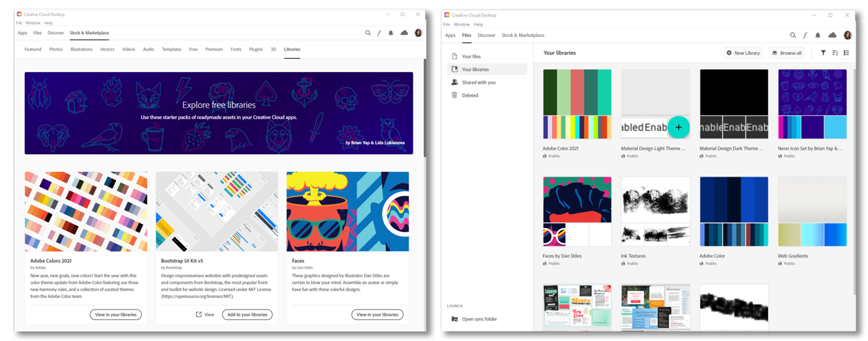Image resolution: width=868 pixels, height=341 pixels.
Task: Open Help menu in Stock & Marketplace window
Action: pos(48,23)
